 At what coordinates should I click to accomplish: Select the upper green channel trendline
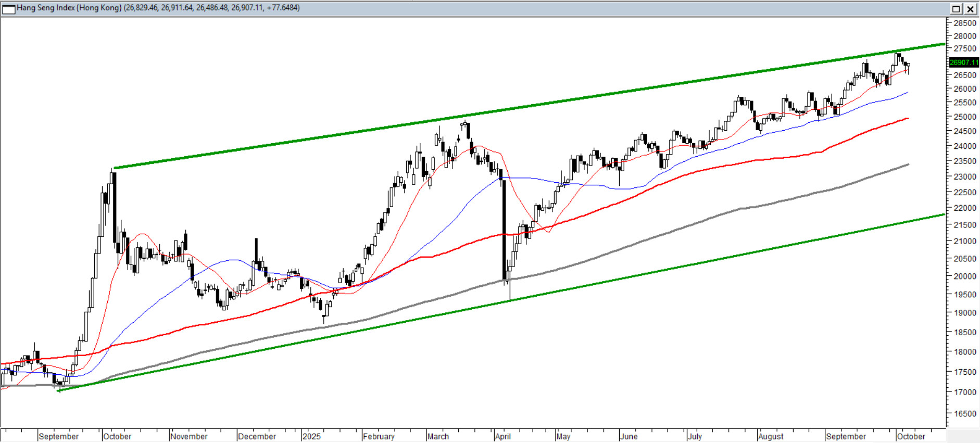521,107
